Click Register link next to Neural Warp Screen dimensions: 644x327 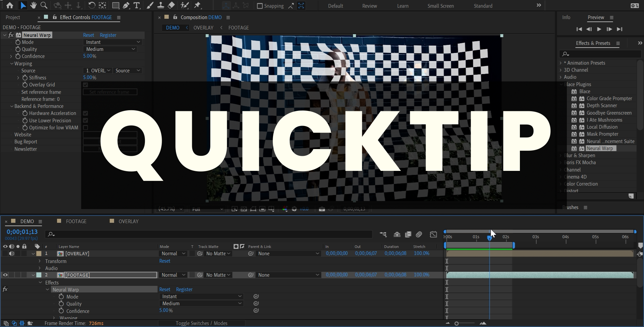(x=108, y=35)
